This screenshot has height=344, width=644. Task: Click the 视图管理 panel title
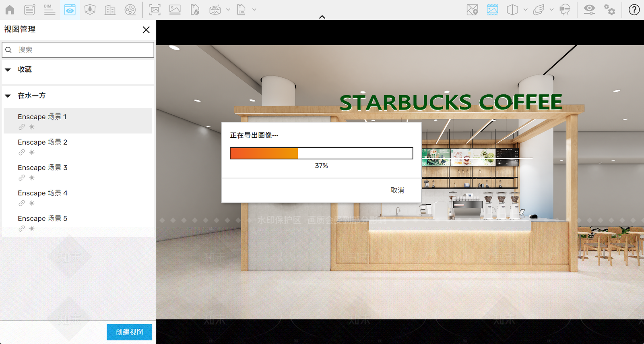[x=20, y=29]
